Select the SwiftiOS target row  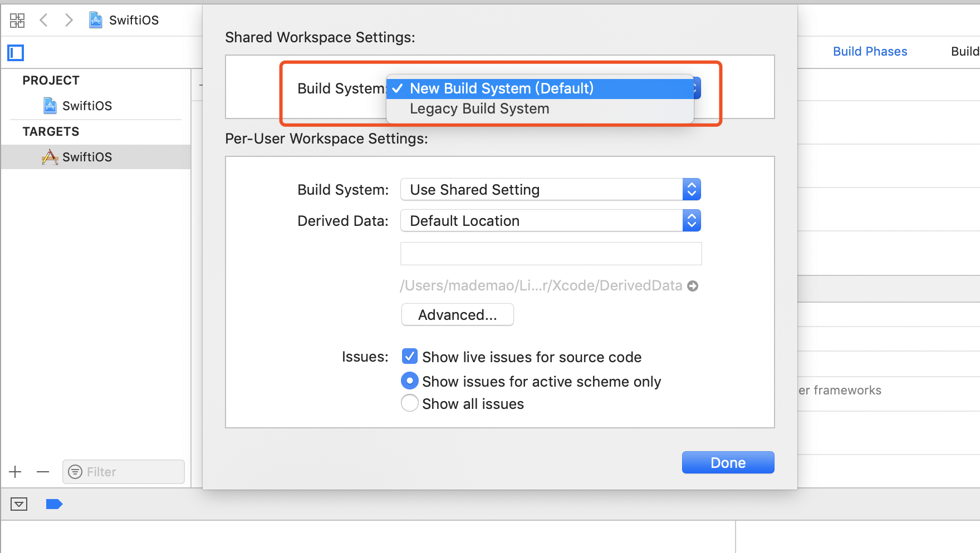tap(96, 157)
